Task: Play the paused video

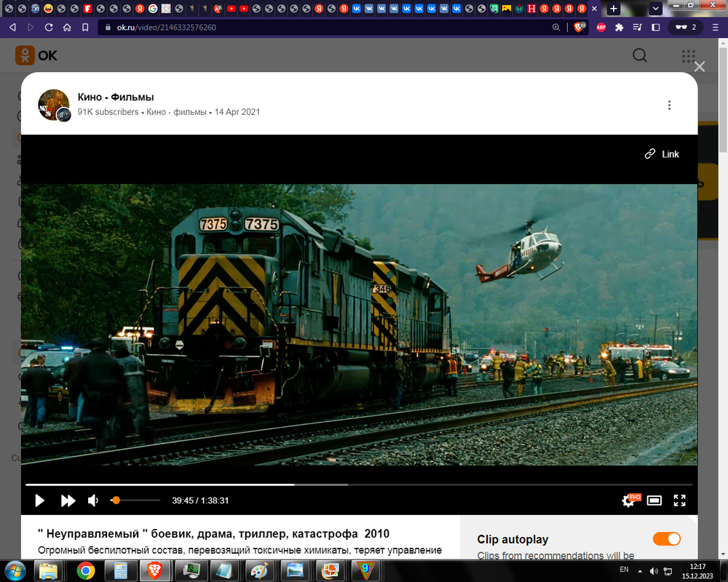Action: click(39, 501)
